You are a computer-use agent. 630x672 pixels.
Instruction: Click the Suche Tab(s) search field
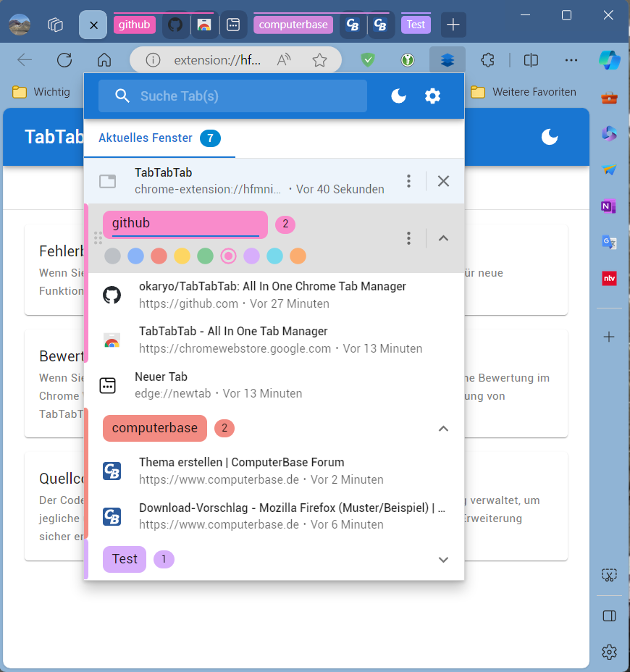[x=232, y=96]
